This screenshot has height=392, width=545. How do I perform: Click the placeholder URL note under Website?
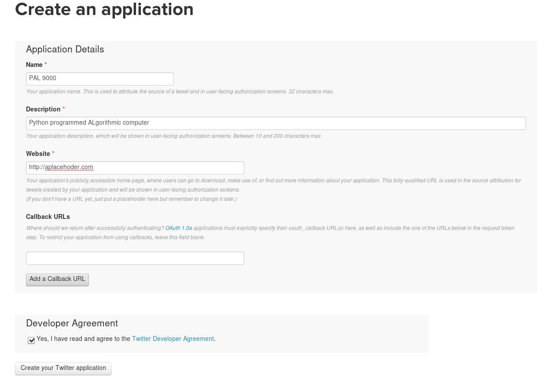click(132, 199)
